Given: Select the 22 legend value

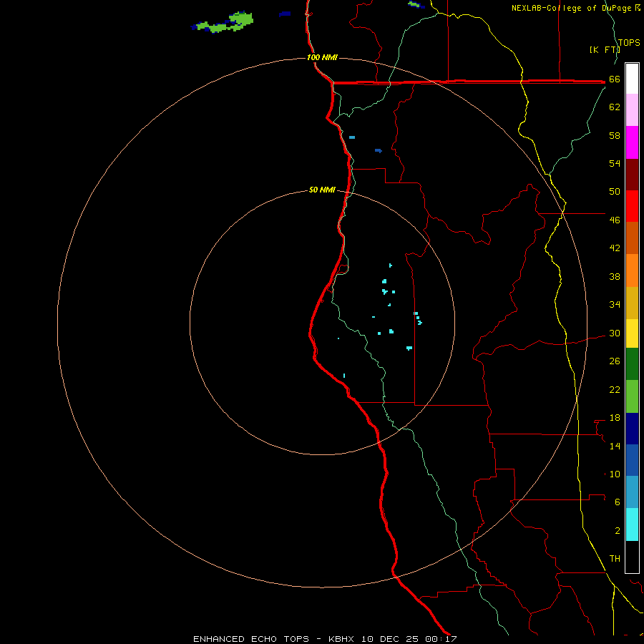Looking at the screenshot, I should point(615,389).
